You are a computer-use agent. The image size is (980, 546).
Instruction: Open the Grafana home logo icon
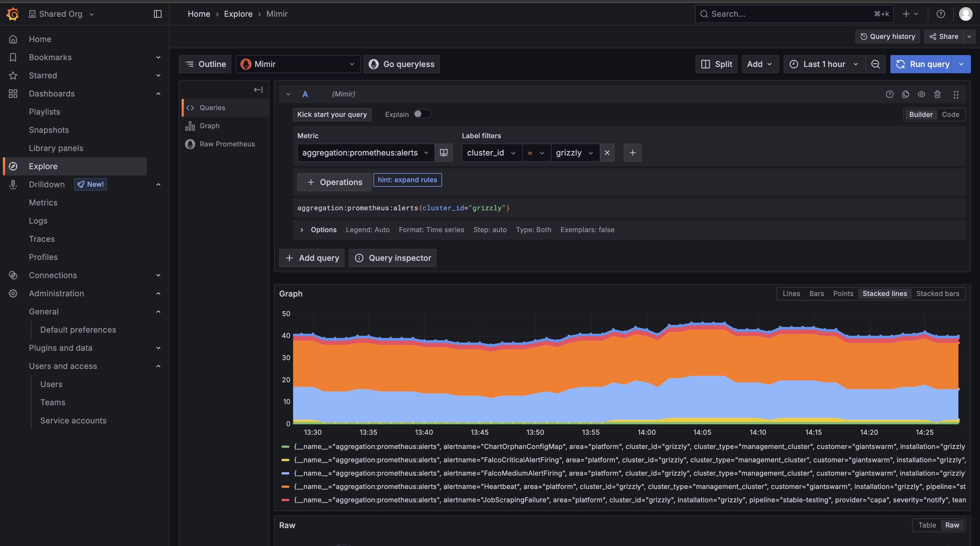pos(12,14)
